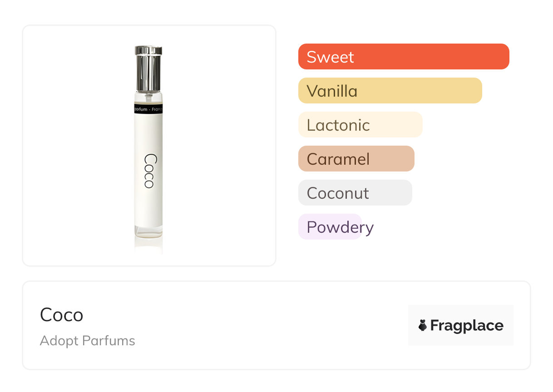Select the yellow Vanilla accord bar
The width and height of the screenshot is (553, 392).
(x=390, y=91)
